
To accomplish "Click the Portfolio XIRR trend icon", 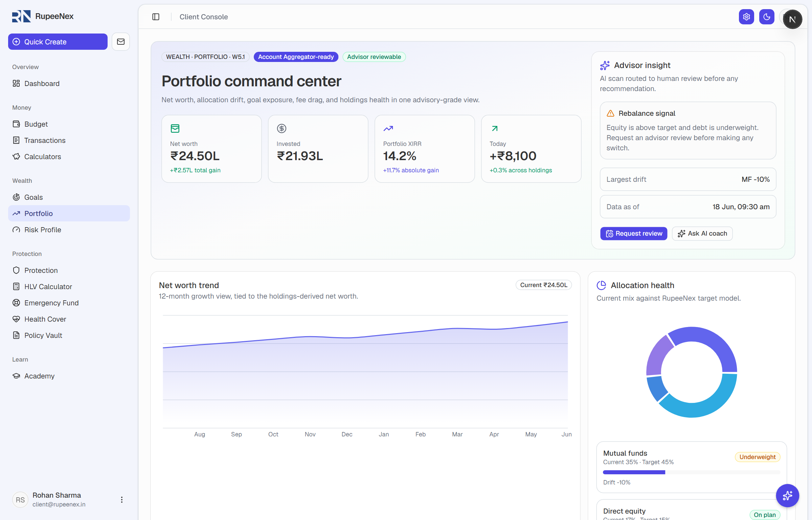I will (388, 128).
